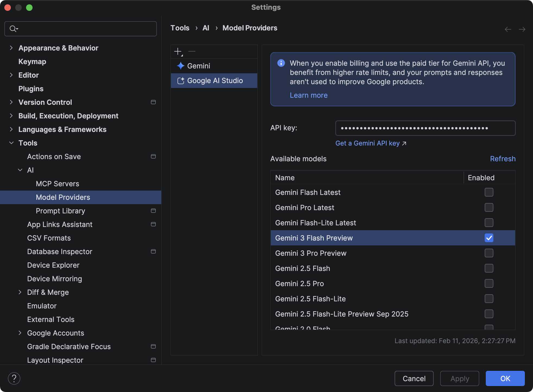The image size is (533, 392).
Task: Click the info icon in the billing notice
Action: point(281,63)
